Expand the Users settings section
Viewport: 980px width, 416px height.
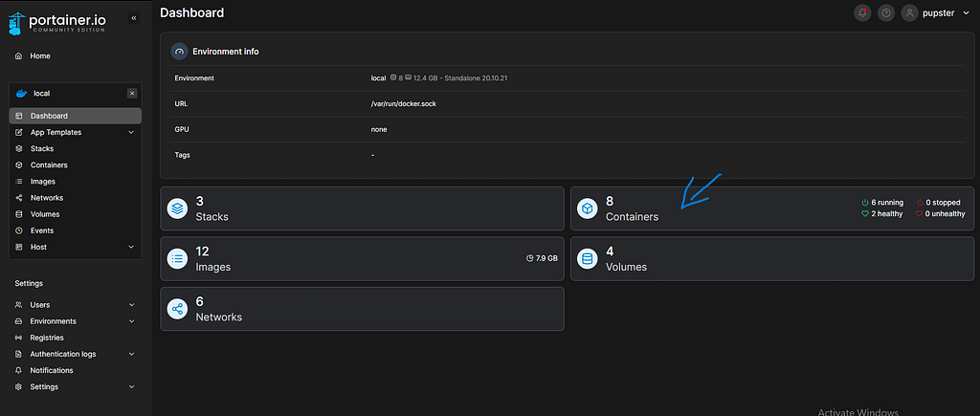[x=131, y=305]
